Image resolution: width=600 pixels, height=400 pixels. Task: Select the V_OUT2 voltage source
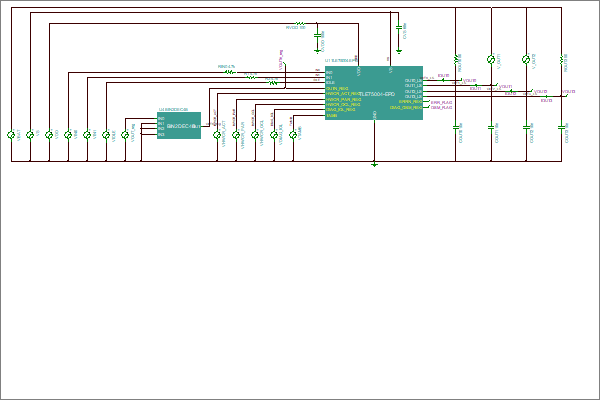(x=526, y=59)
